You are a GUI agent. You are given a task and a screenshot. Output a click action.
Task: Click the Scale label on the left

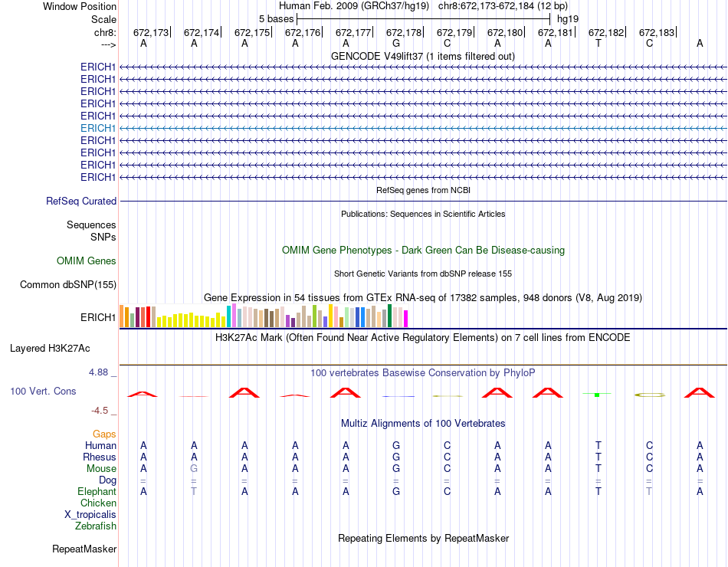coord(103,19)
